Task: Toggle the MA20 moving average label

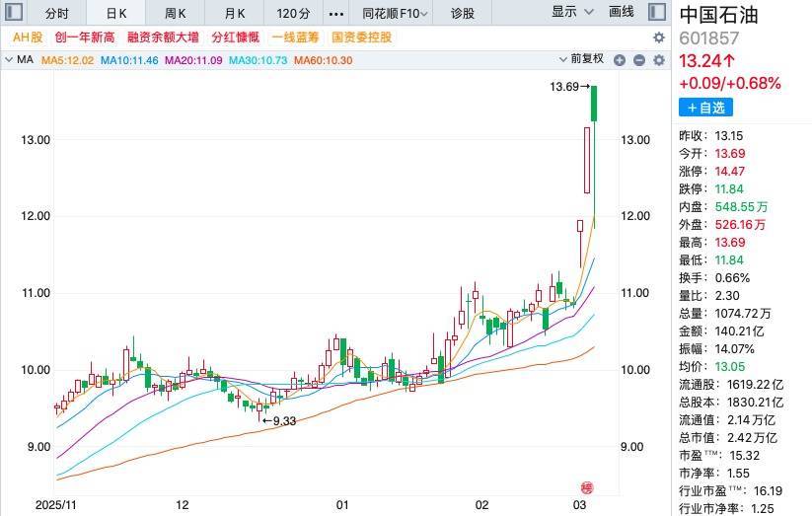Action: coord(193,60)
